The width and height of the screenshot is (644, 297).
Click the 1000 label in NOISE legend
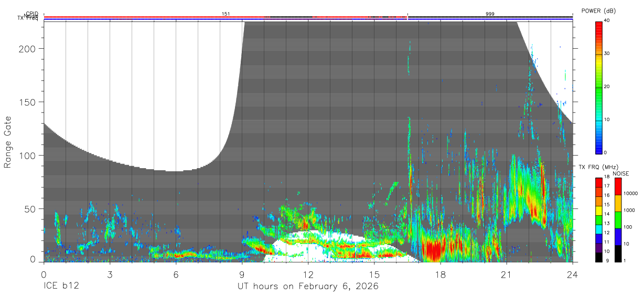pyautogui.click(x=629, y=211)
